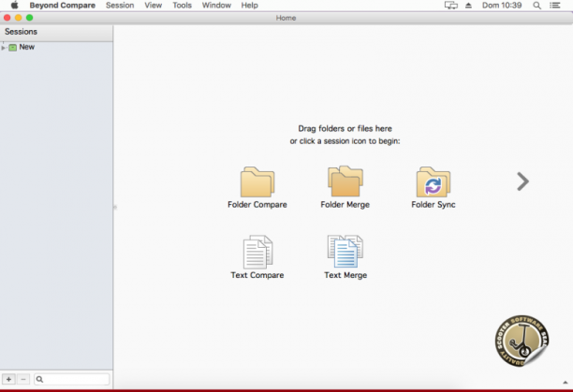Click the magnifier icon in sessions search
The height and width of the screenshot is (392, 573).
[39, 380]
